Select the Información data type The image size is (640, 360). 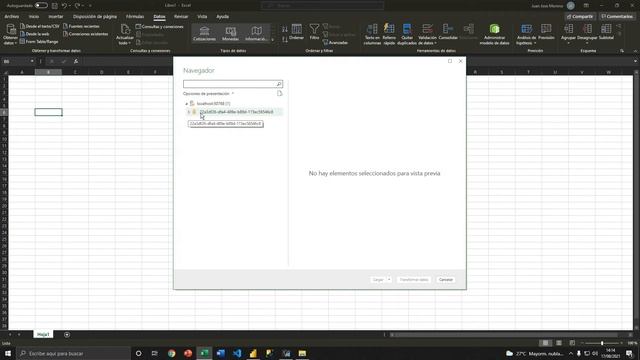(256, 33)
